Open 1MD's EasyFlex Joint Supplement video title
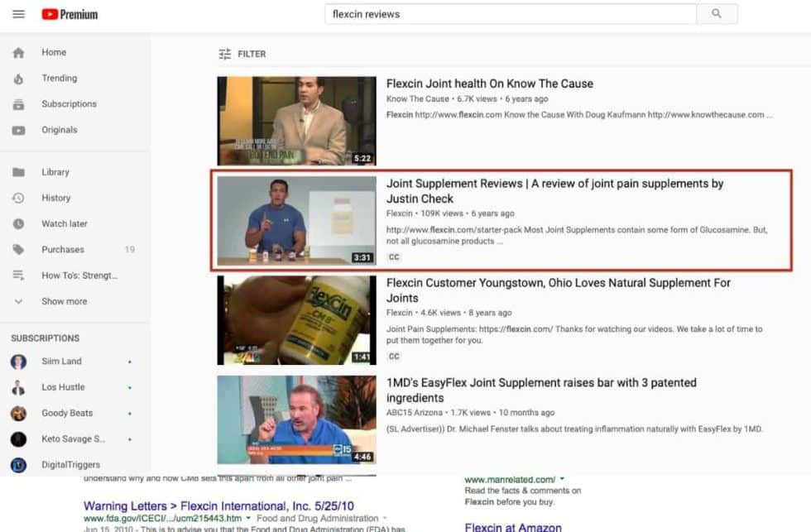This screenshot has height=532, width=811. click(x=541, y=391)
